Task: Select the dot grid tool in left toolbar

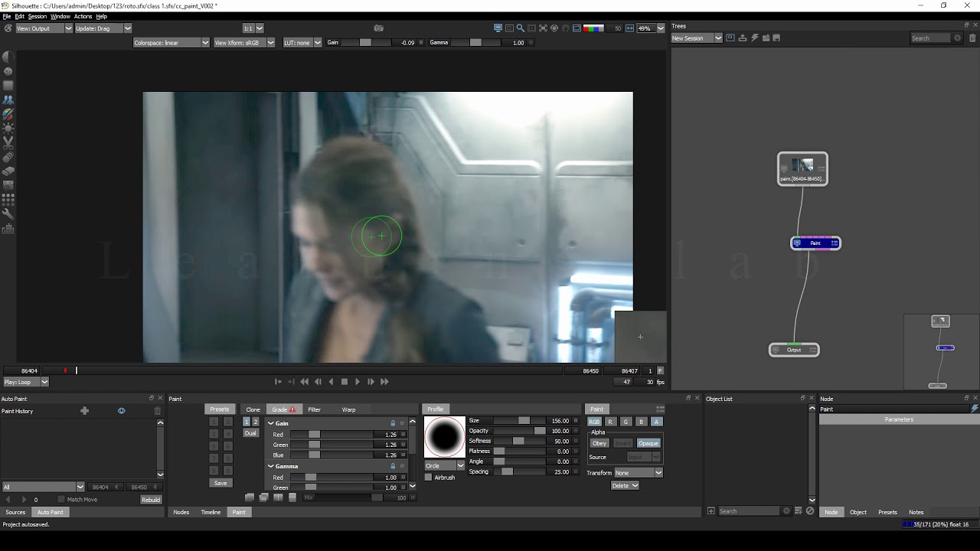Action: click(8, 200)
